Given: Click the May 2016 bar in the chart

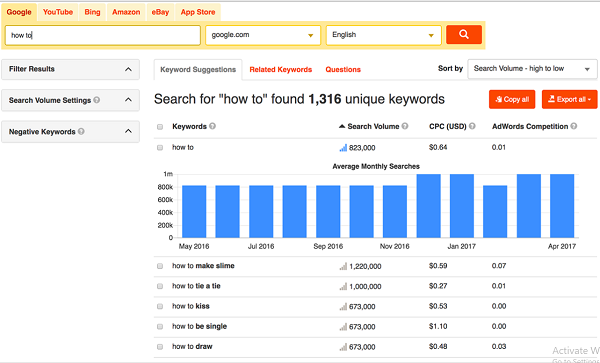Looking at the screenshot, I should 194,212.
